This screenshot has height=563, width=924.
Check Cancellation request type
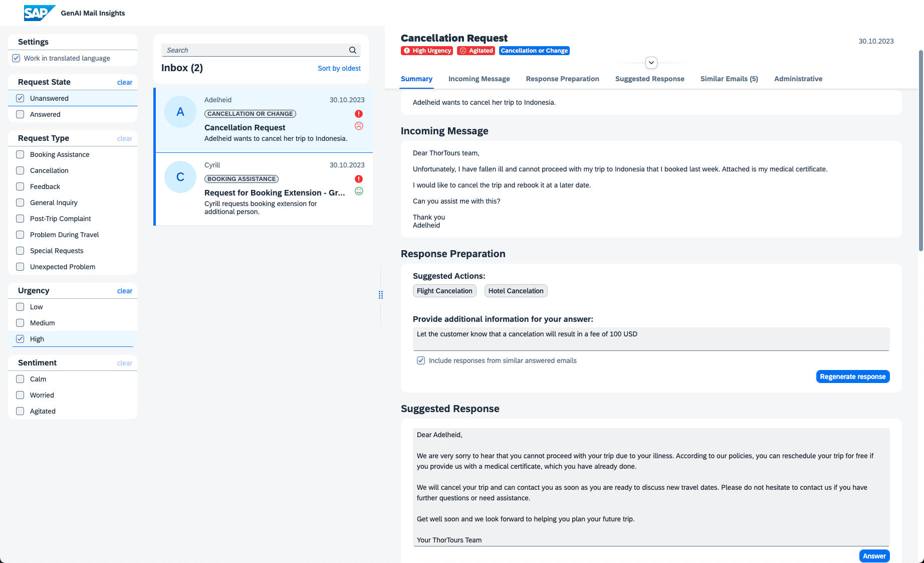click(20, 170)
